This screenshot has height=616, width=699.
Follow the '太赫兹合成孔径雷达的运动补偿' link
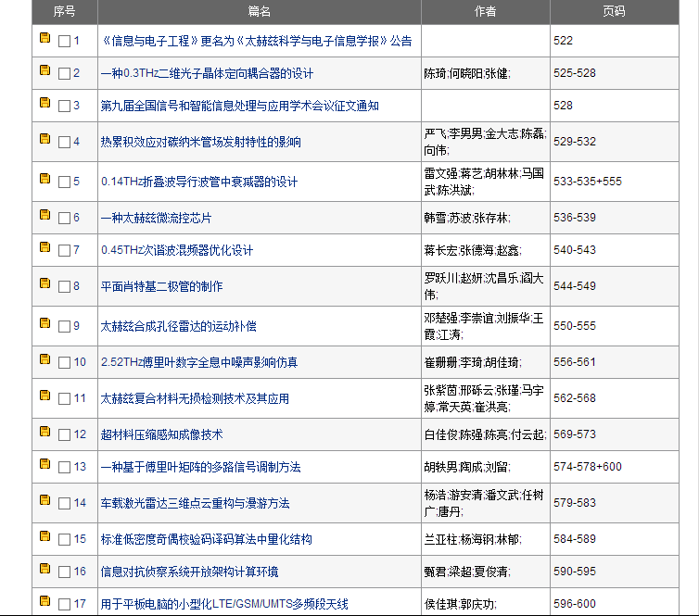click(179, 326)
